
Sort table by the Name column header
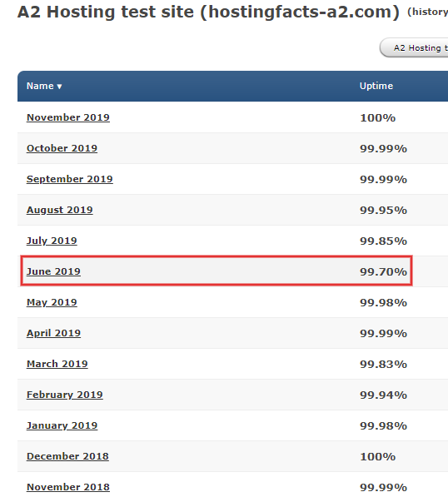40,86
